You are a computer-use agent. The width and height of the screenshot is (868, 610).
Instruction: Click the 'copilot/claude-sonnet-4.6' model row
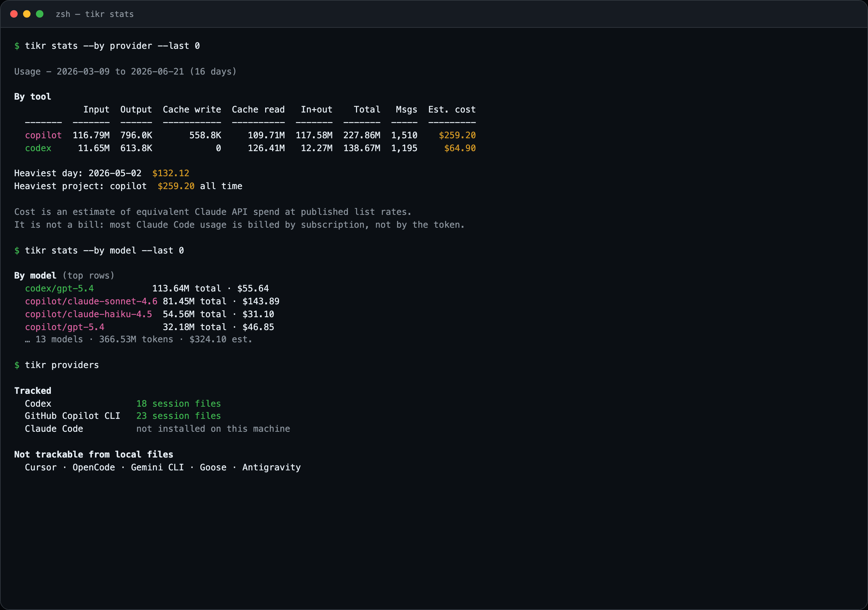tap(152, 302)
